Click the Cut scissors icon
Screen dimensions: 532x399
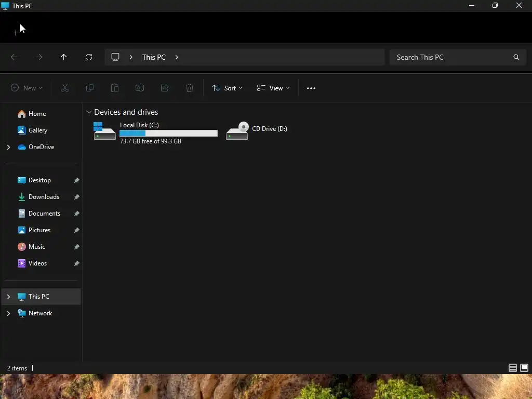click(x=65, y=88)
